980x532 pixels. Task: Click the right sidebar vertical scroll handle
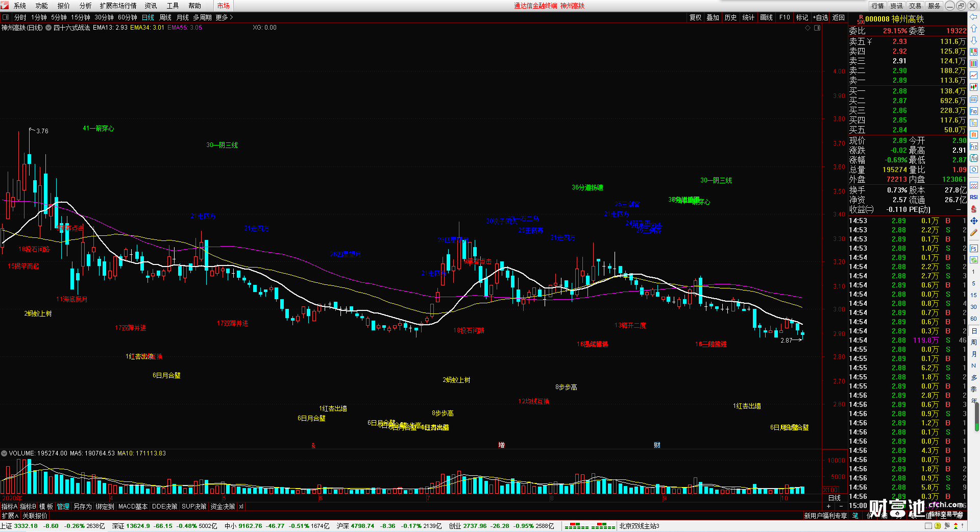tap(977, 416)
